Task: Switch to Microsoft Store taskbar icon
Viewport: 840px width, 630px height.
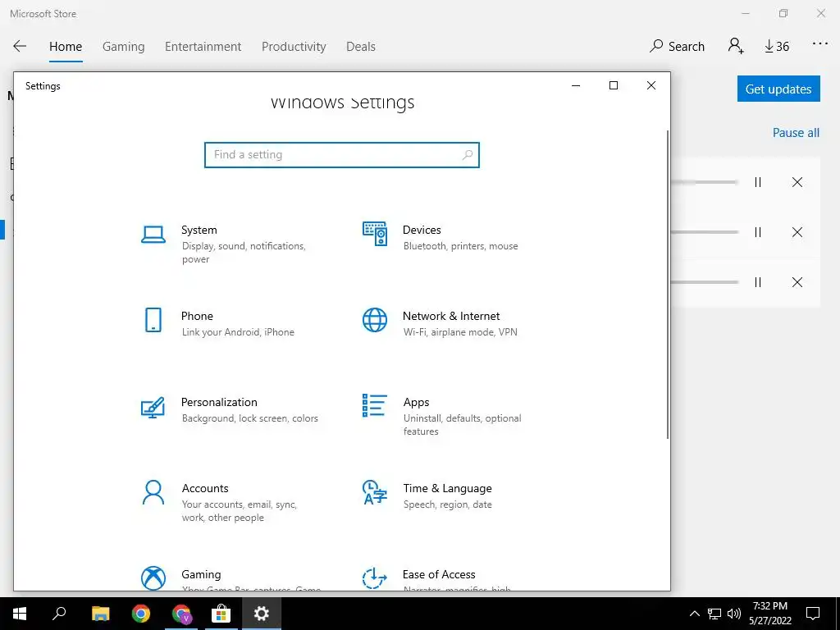Action: (221, 614)
